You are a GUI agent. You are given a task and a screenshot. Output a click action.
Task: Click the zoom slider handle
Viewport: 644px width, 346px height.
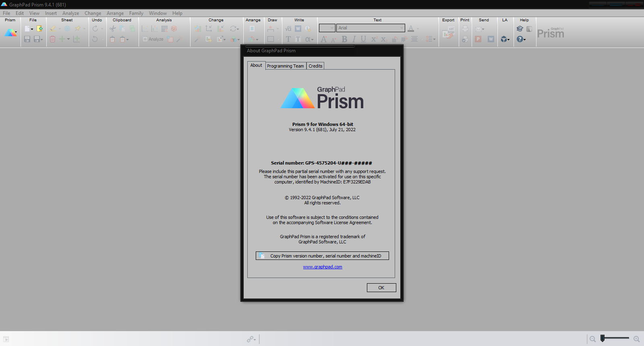(603, 338)
